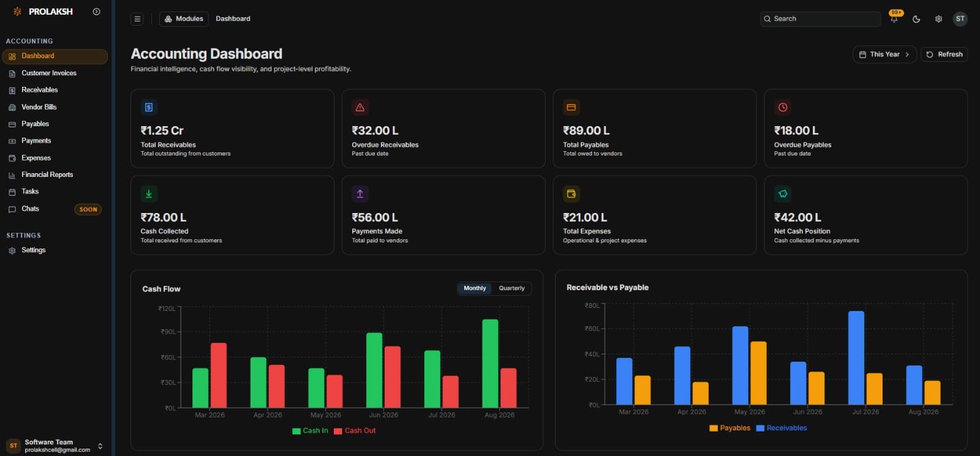Open the top bar settings gear
The height and width of the screenshot is (456, 980).
click(x=938, y=19)
